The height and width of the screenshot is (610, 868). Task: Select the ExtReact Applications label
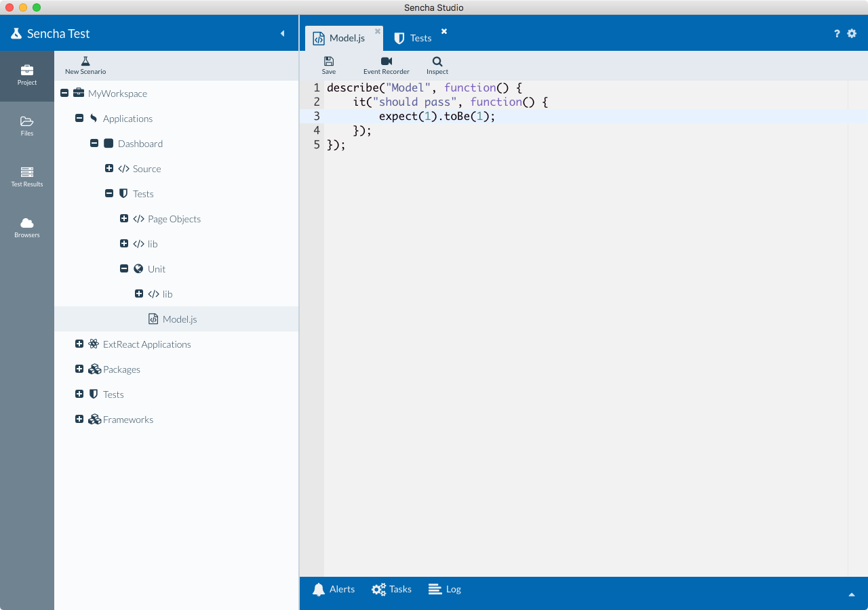tap(147, 344)
